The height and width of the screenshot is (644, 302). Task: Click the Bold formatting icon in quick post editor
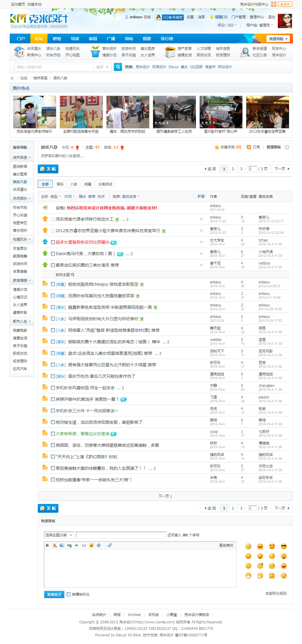pos(47,545)
